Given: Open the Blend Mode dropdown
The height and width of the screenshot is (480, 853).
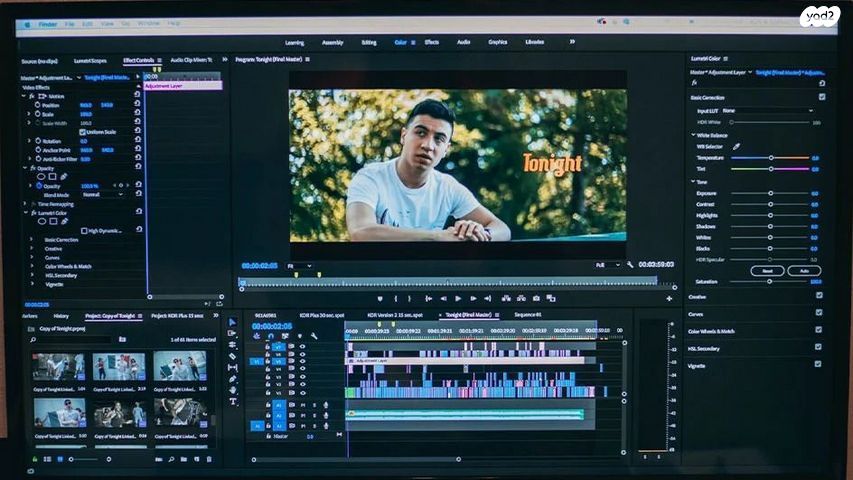Looking at the screenshot, I should [x=102, y=194].
